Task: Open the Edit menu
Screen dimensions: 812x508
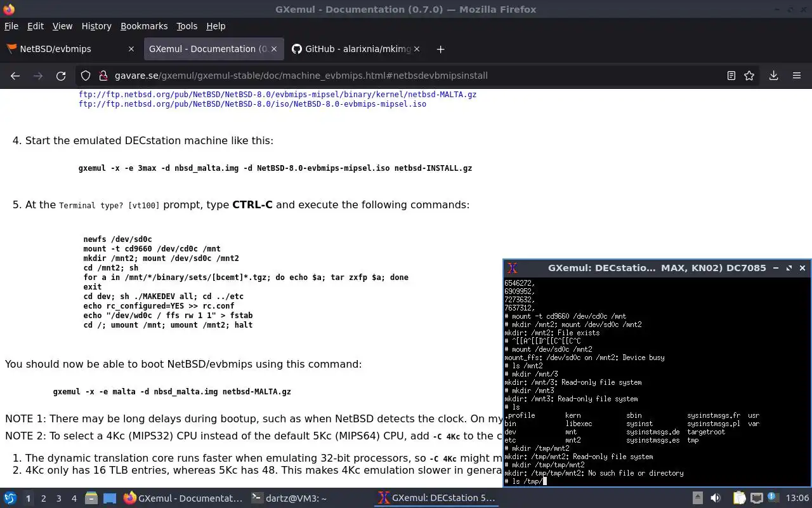Action: [36, 26]
